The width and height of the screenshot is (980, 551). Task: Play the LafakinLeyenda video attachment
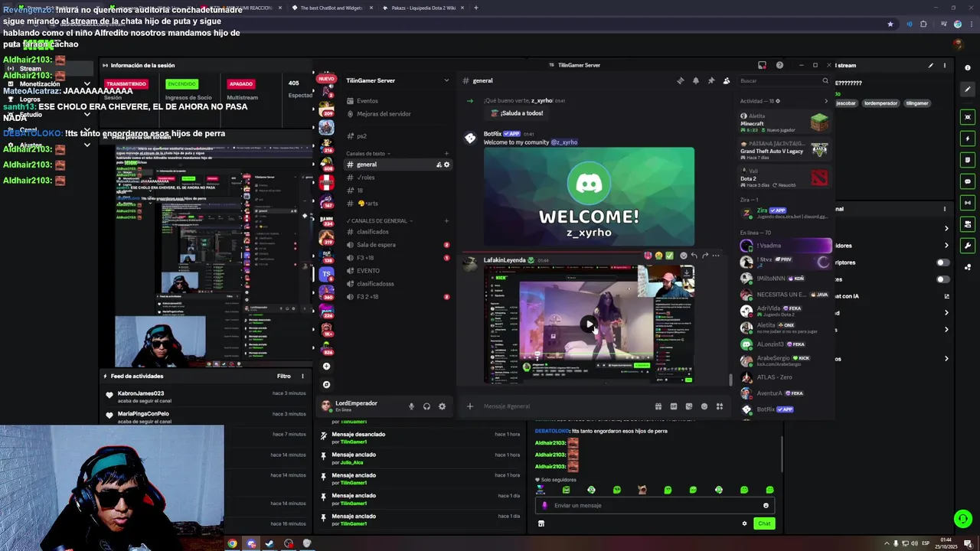pyautogui.click(x=589, y=324)
